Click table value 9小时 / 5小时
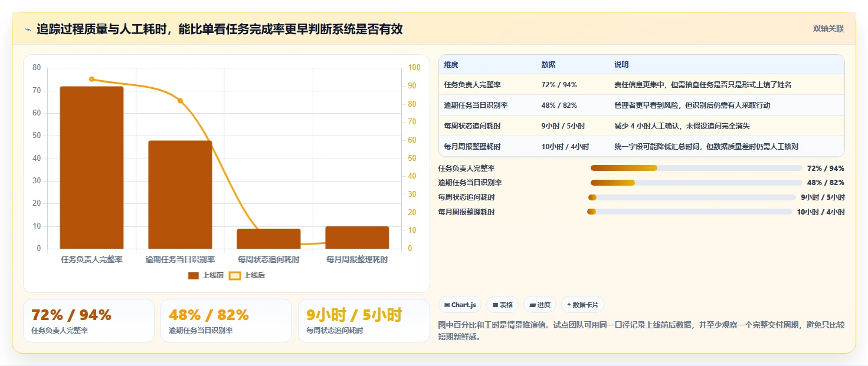Image resolution: width=868 pixels, height=366 pixels. pyautogui.click(x=563, y=126)
